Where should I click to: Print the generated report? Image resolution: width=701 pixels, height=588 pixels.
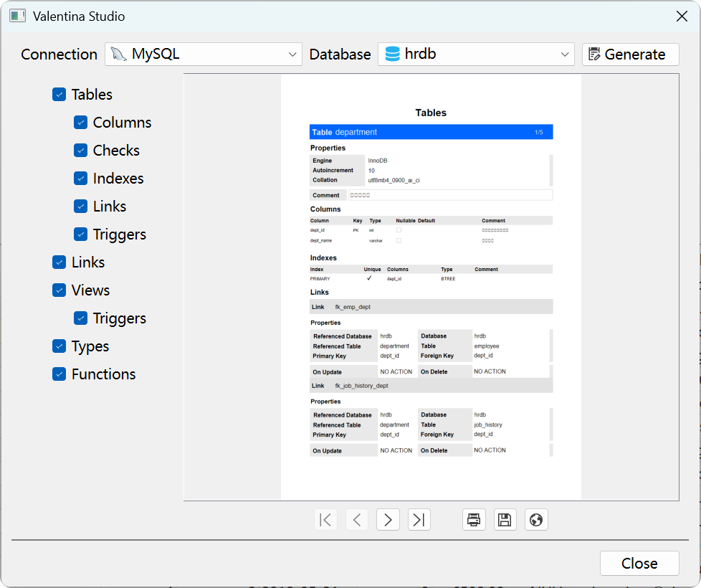[474, 520]
